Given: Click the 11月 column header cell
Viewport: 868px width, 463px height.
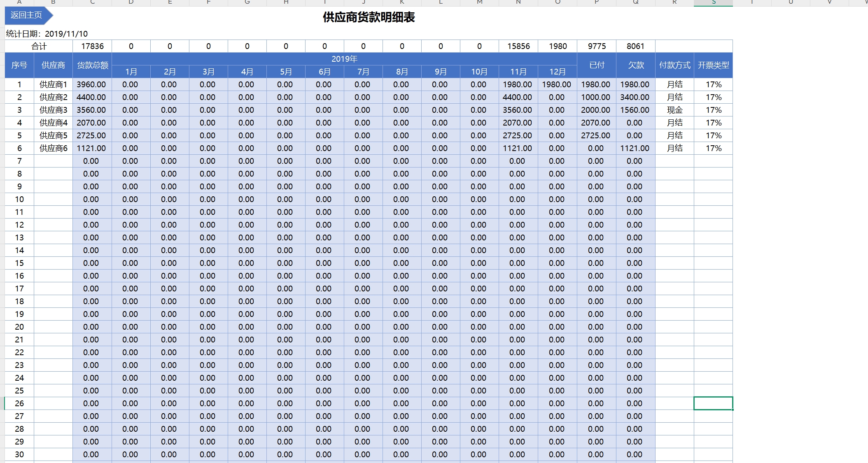Looking at the screenshot, I should 518,72.
